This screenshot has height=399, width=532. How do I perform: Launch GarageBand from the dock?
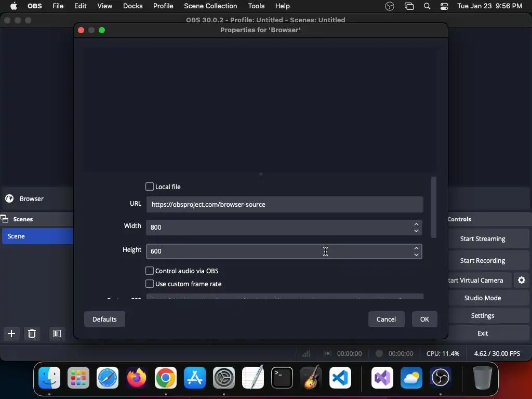(x=311, y=377)
